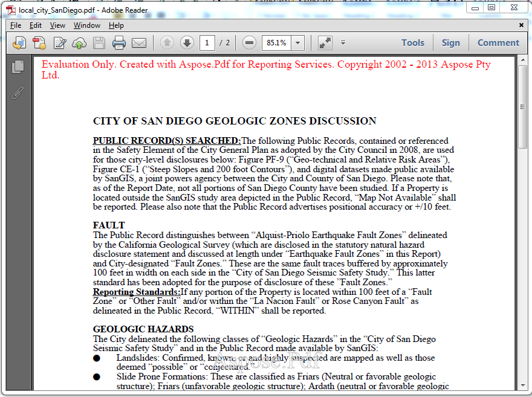Click the Create PDF online icon
Screen dimensions: 532x397
pos(39,43)
